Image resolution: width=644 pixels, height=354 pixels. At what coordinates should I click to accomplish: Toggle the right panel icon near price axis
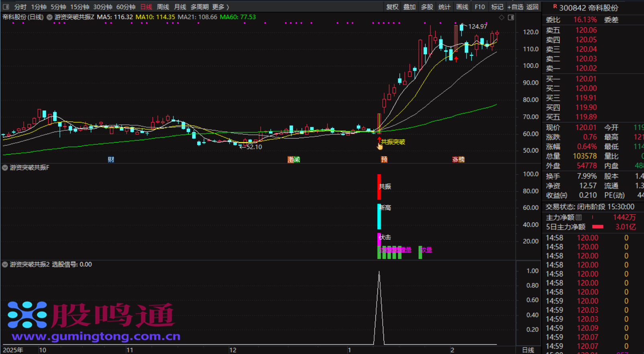[511, 17]
